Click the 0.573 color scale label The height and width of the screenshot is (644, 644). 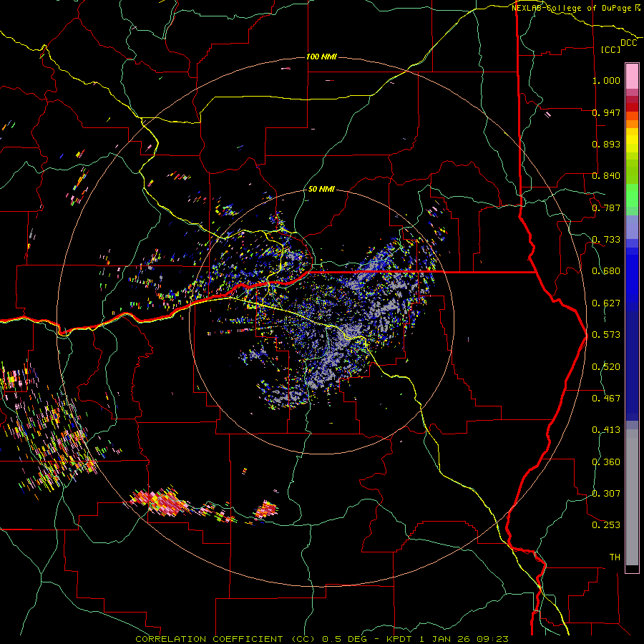tap(606, 335)
